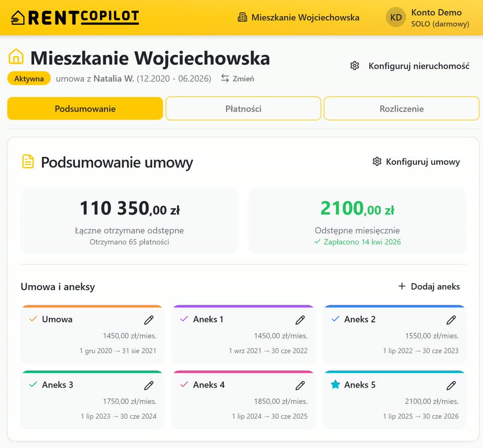Viewport: 483px width, 448px height.
Task: Click the star icon on the Aneks 5 card
Action: tap(335, 385)
